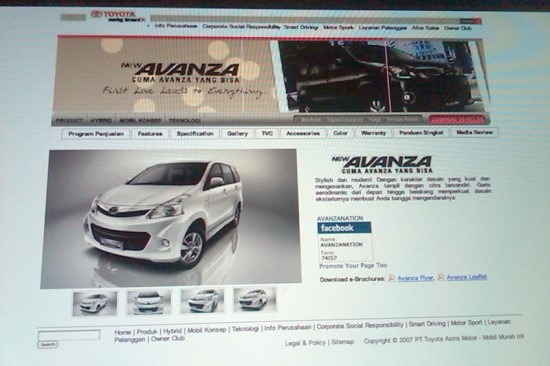This screenshot has width=550, height=366.
Task: Open the Specification tab
Action: coord(195,134)
